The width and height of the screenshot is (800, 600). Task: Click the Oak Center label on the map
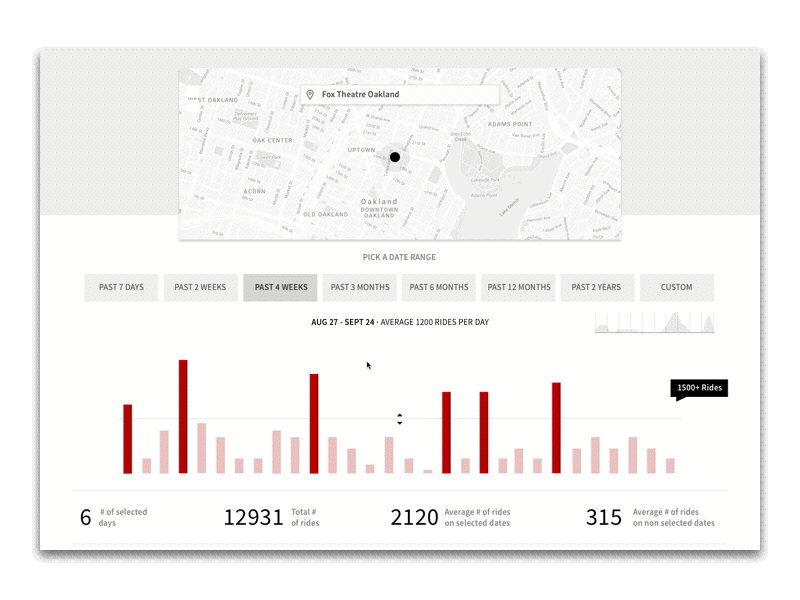[272, 140]
